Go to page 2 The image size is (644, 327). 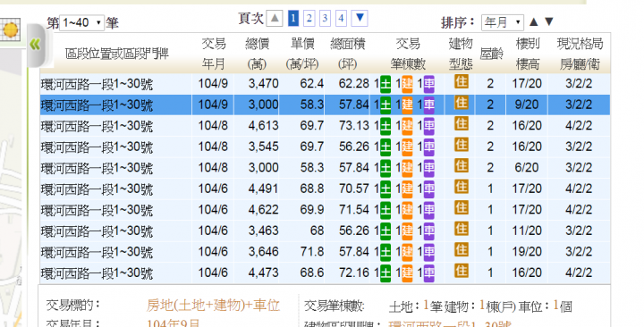pyautogui.click(x=309, y=19)
